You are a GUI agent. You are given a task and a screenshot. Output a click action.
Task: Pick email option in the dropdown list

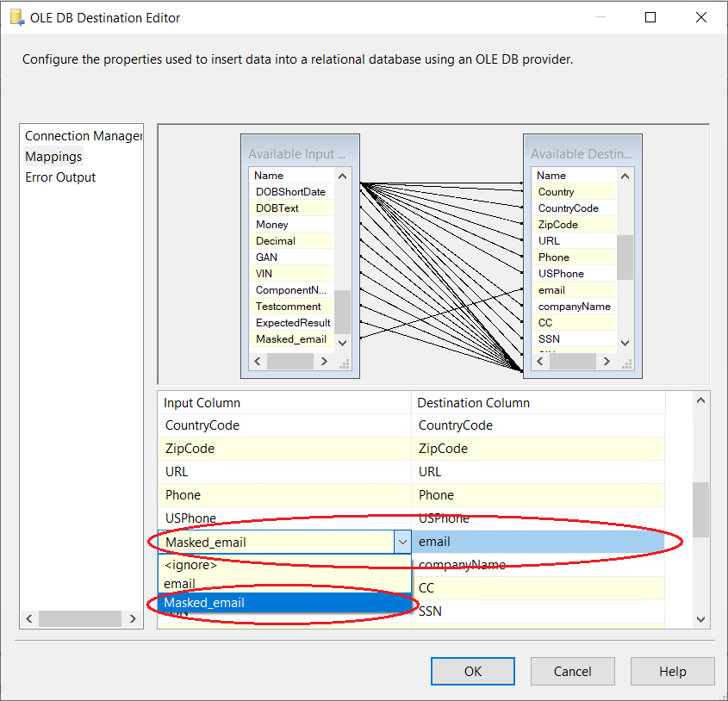[179, 584]
